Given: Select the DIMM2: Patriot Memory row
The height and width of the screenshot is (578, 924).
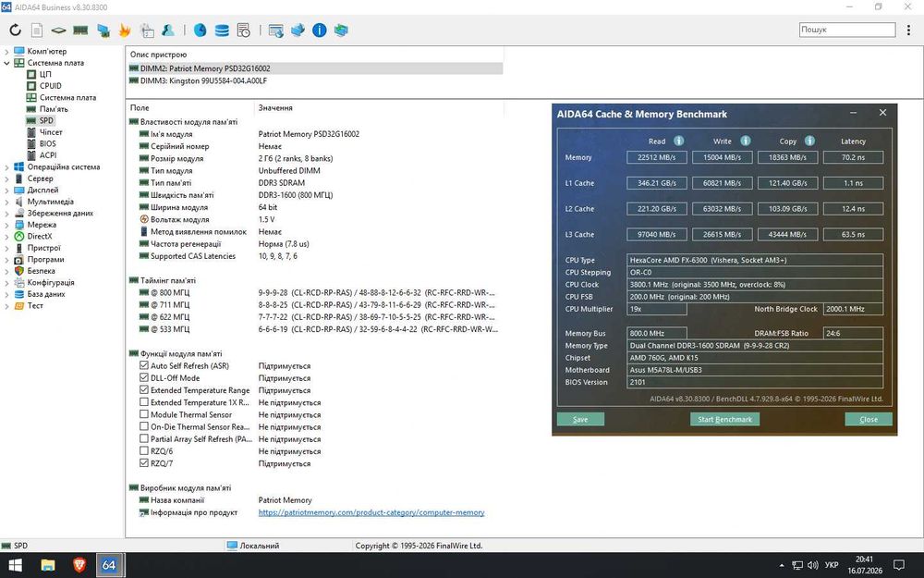Looking at the screenshot, I should pos(315,68).
